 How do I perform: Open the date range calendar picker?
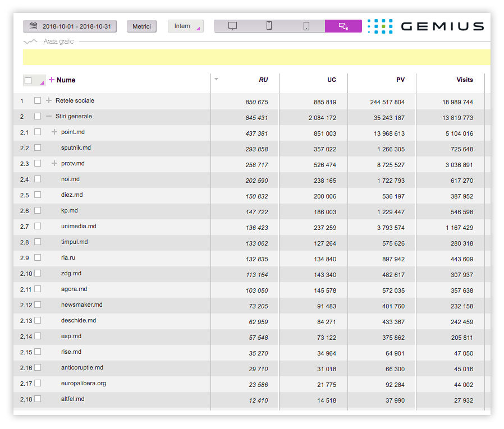34,26
